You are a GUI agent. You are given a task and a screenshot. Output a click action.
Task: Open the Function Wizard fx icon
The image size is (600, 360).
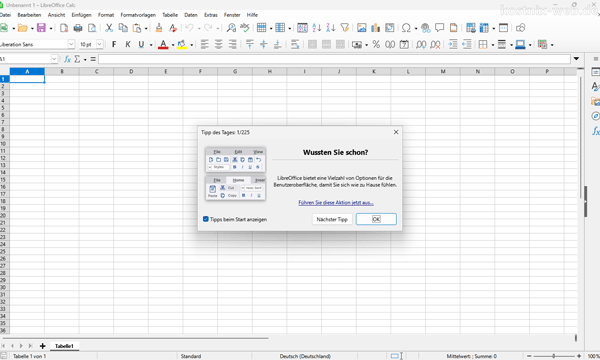(x=67, y=59)
